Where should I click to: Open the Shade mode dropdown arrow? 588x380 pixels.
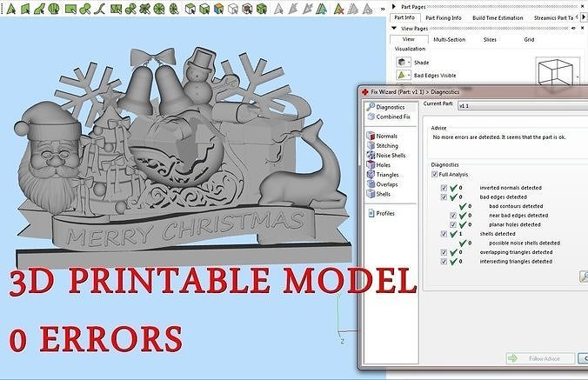click(x=409, y=63)
